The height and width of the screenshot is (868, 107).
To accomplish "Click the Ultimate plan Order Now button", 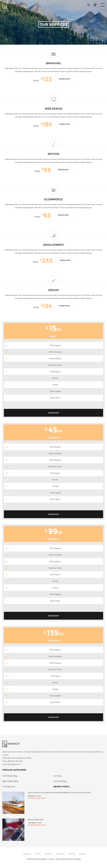I will (x=53, y=717).
